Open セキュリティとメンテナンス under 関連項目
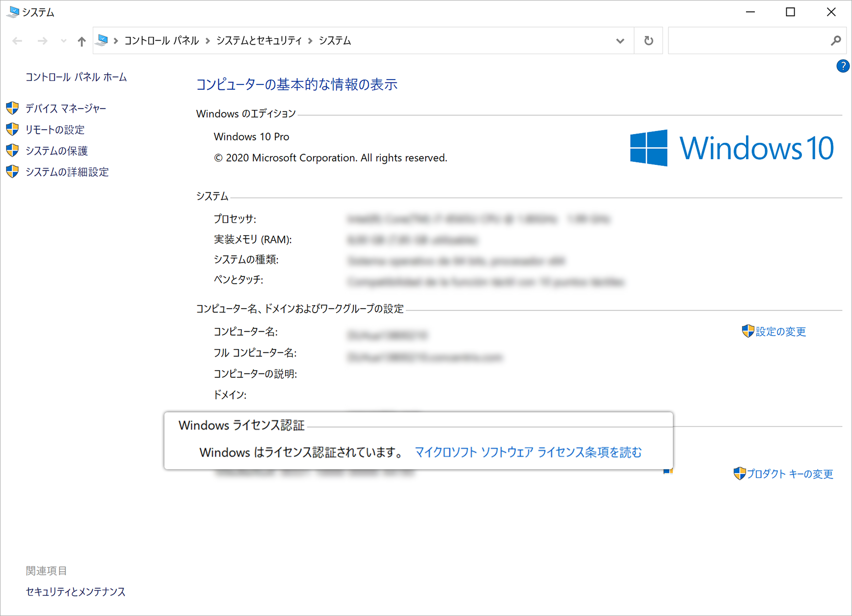Screen dimensions: 852x616 [75, 592]
